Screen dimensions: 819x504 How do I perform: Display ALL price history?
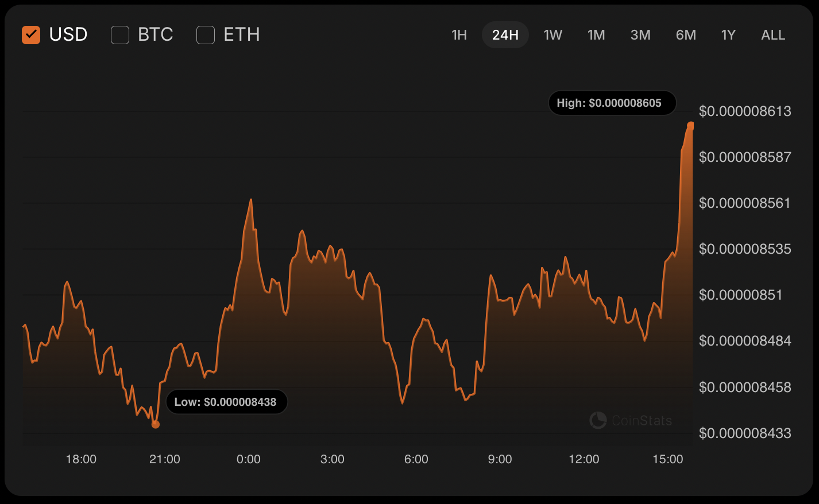click(773, 35)
